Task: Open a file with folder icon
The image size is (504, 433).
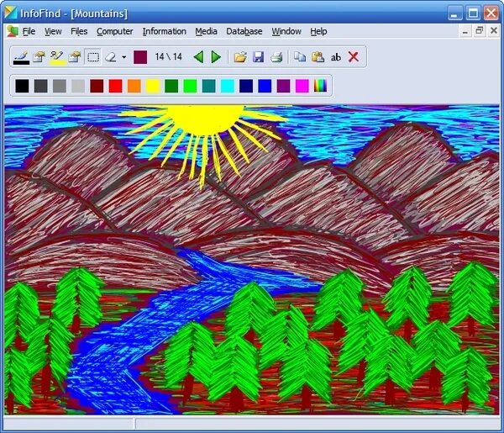Action: click(x=240, y=57)
